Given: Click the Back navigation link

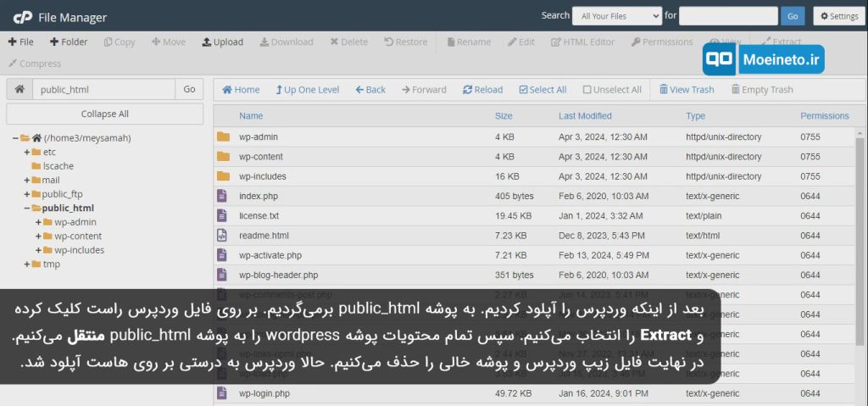Looking at the screenshot, I should (370, 90).
